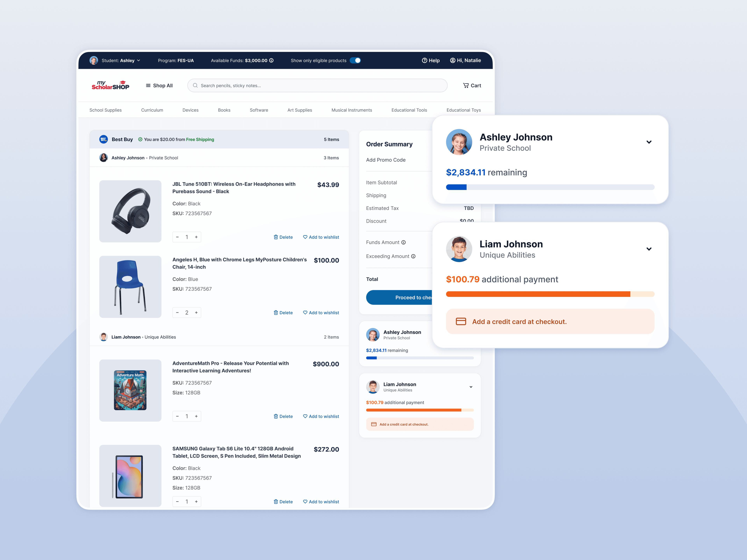Click the JBL headphones product image
The image size is (747, 560).
coord(130,211)
